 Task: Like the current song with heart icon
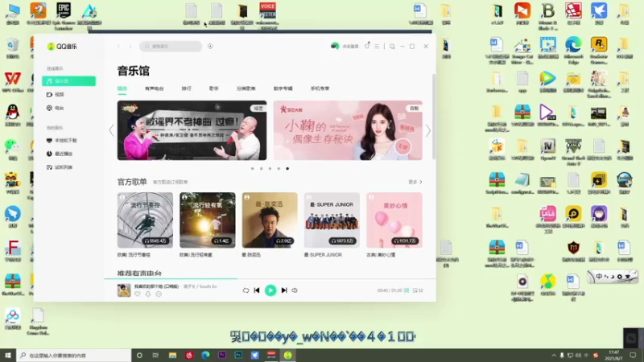point(138,294)
